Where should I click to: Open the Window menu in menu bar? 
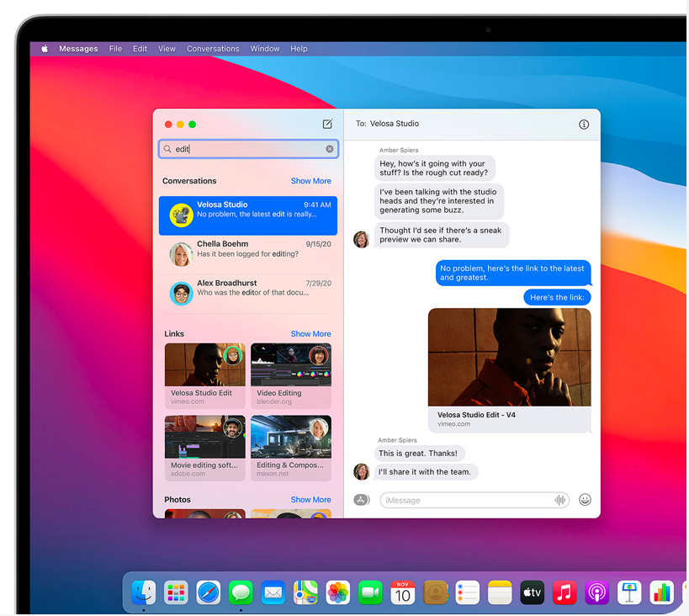(x=265, y=49)
